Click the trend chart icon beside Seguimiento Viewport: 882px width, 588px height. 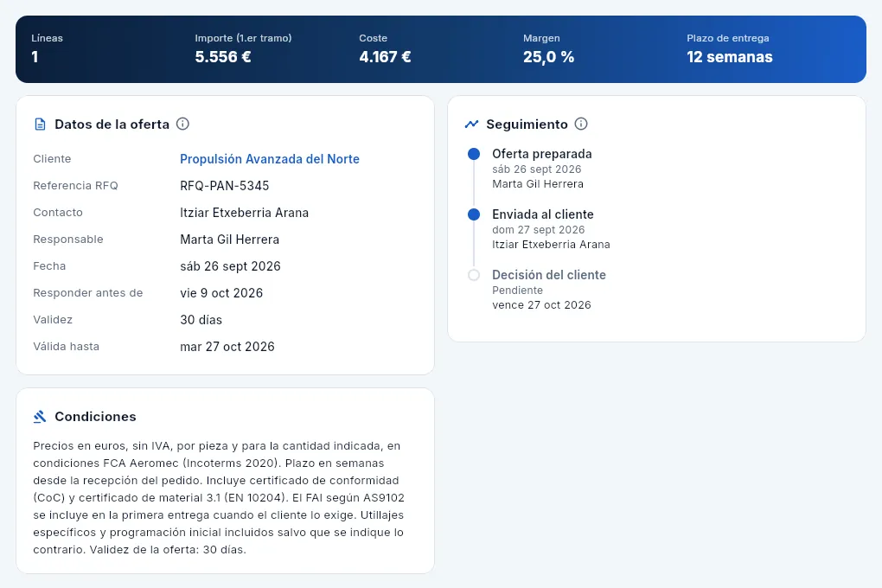tap(471, 125)
